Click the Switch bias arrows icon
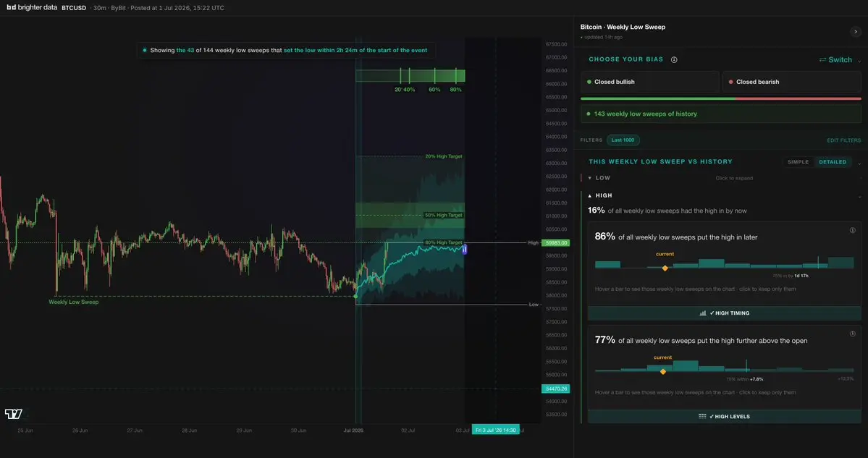 [822, 60]
